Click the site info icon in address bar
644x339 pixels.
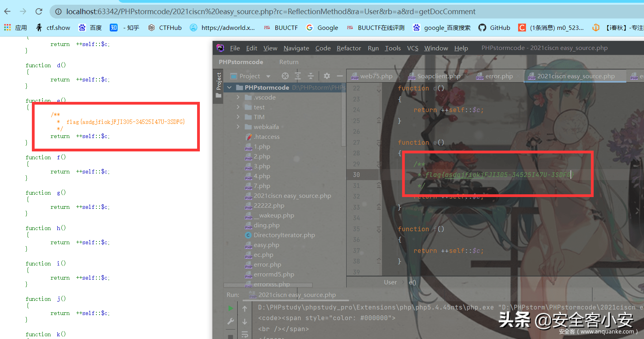tap(58, 12)
